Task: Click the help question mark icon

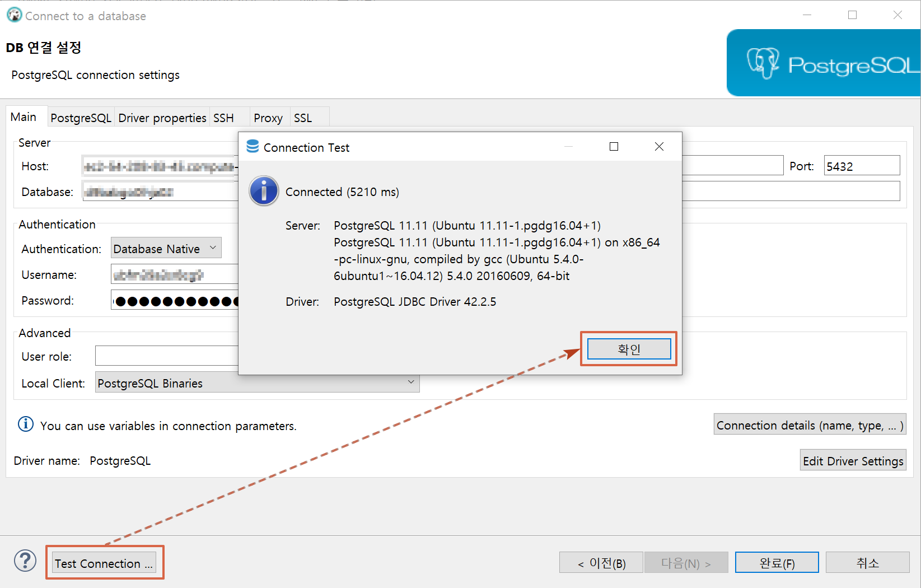Action: point(25,561)
